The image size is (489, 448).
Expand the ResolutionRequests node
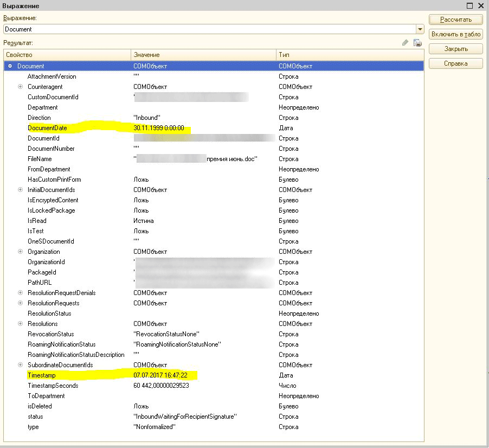[x=19, y=303]
